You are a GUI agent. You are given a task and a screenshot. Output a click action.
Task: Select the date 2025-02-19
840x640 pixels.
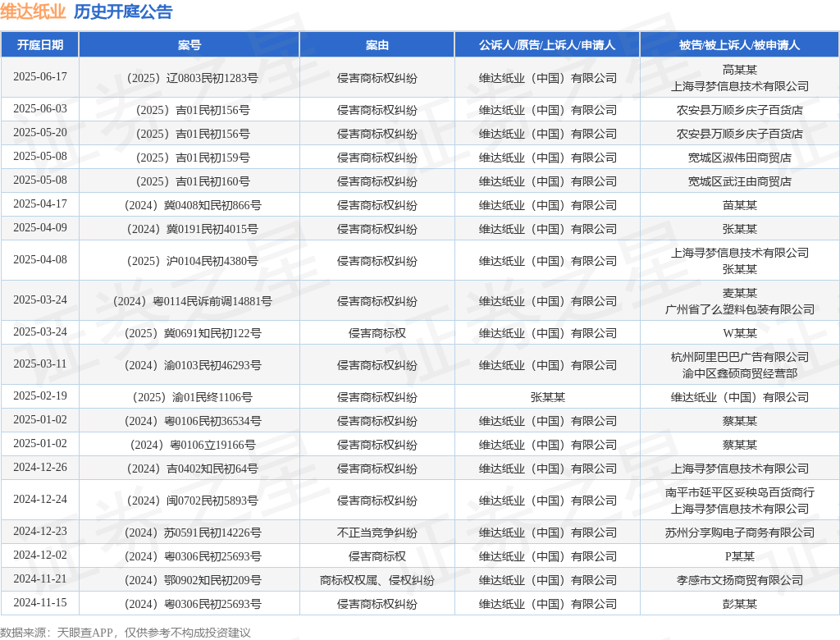point(40,395)
